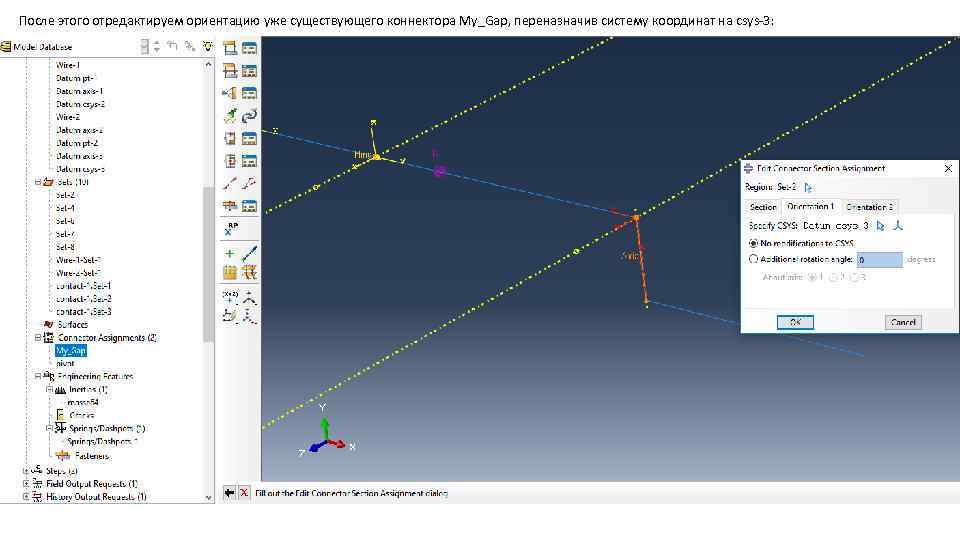Collapse the Engineering Features node
The width and height of the screenshot is (960, 540).
pyautogui.click(x=38, y=376)
